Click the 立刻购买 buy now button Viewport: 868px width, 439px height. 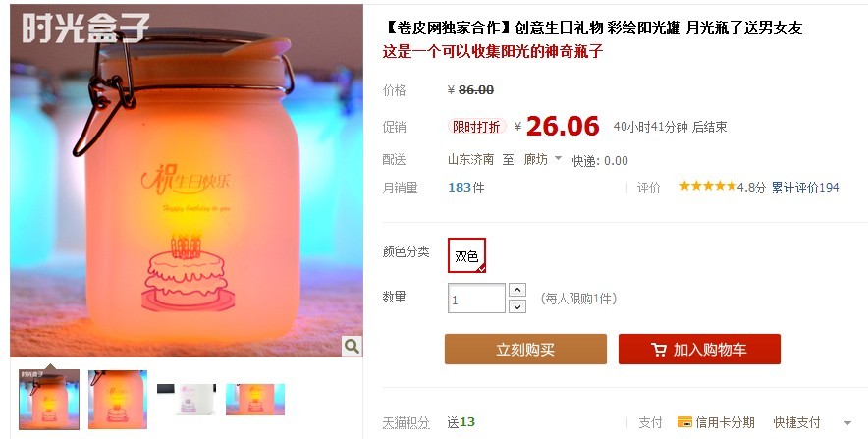(x=525, y=350)
